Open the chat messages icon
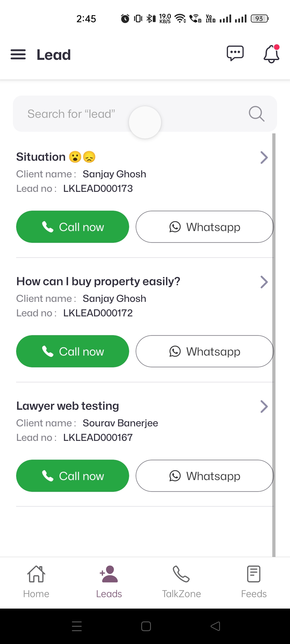290x644 pixels. 235,53
